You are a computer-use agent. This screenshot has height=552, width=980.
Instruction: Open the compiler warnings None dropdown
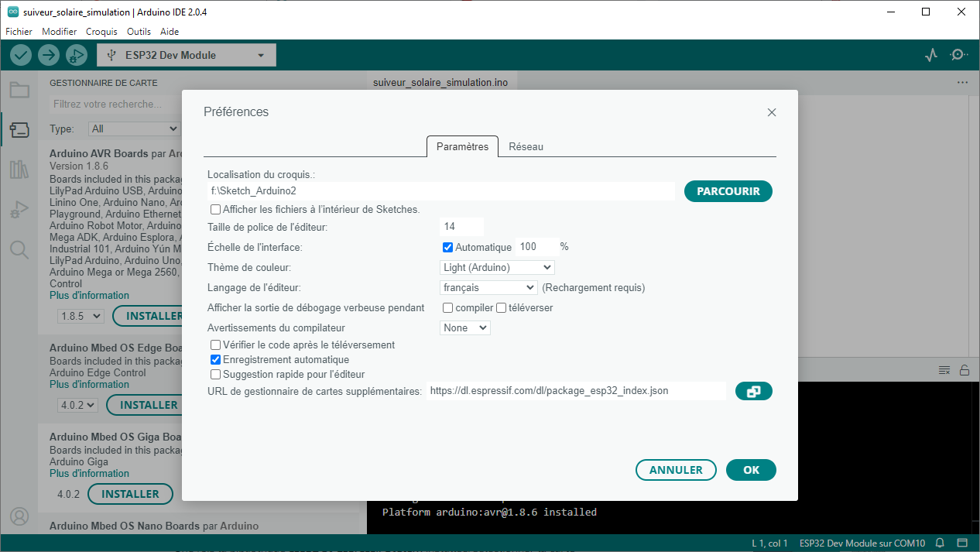tap(465, 328)
